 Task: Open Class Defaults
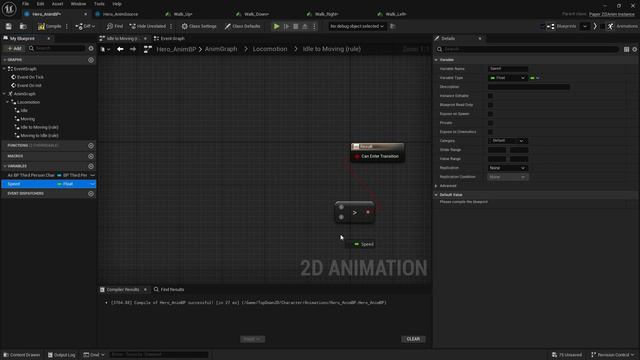coord(242,26)
